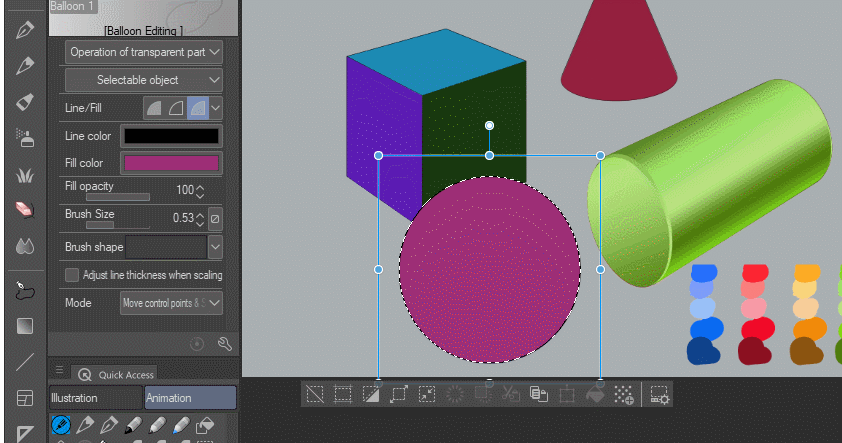Viewport: 842px width, 443px height.
Task: Click reset to initial settings icon
Action: coord(197,344)
